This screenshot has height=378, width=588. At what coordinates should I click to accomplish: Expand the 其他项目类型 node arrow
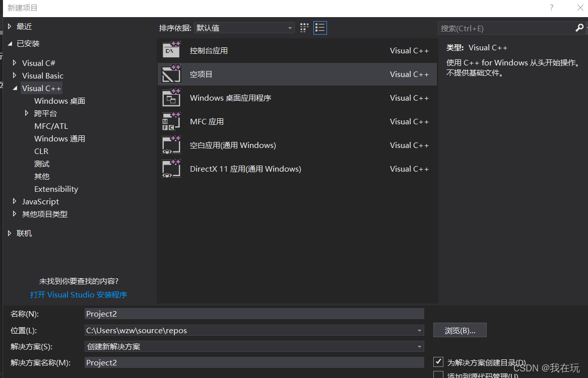[14, 213]
